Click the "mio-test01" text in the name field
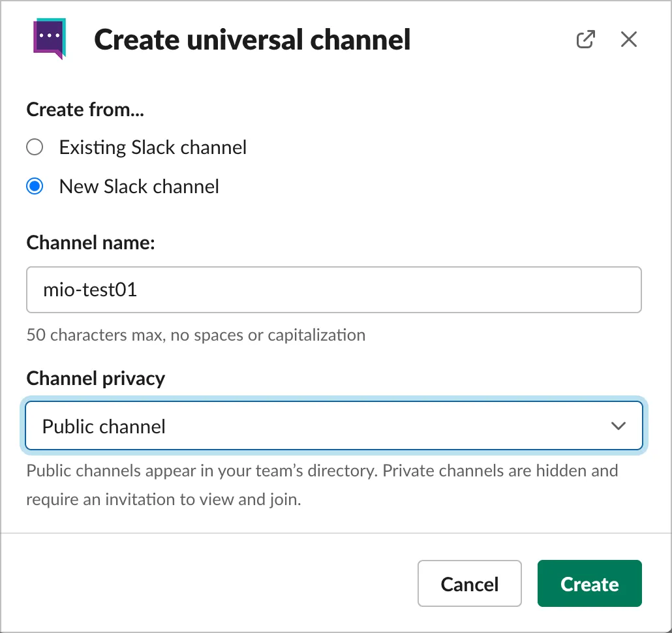Image resolution: width=672 pixels, height=633 pixels. (x=90, y=289)
